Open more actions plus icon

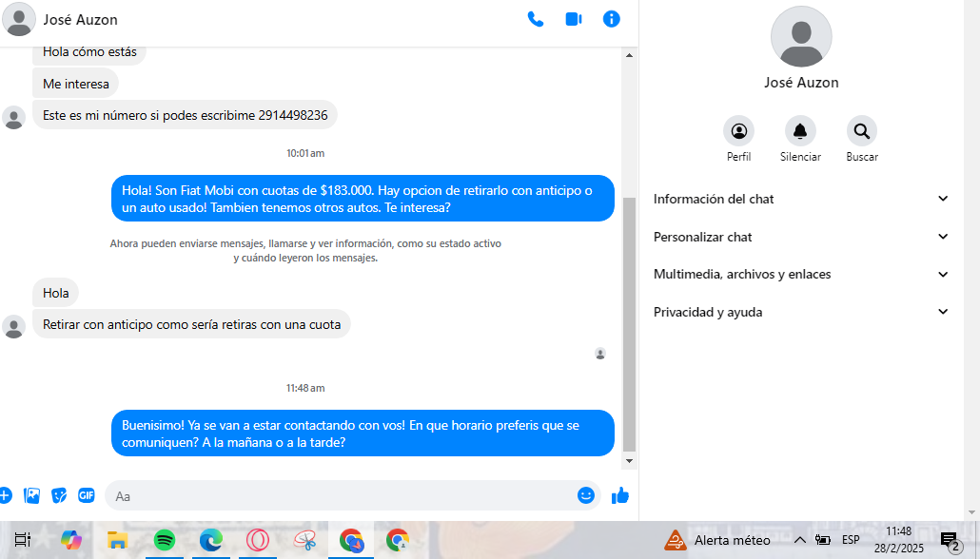click(x=5, y=496)
